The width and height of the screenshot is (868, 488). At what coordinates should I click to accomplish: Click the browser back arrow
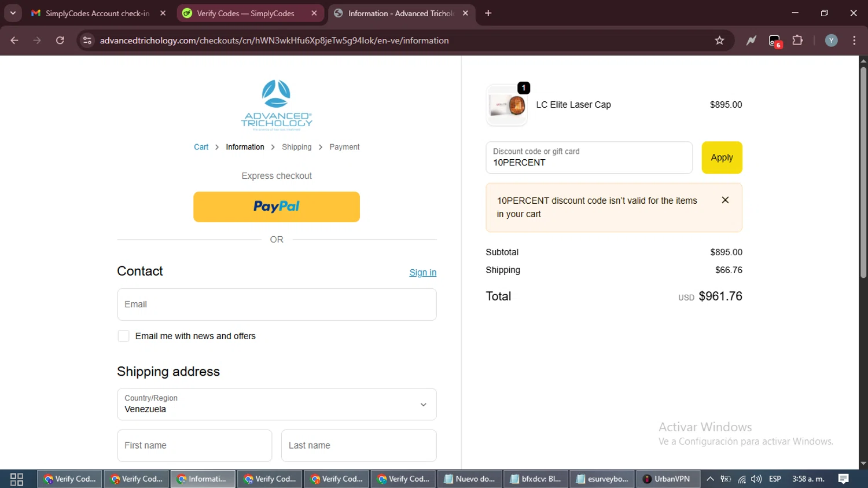point(14,41)
